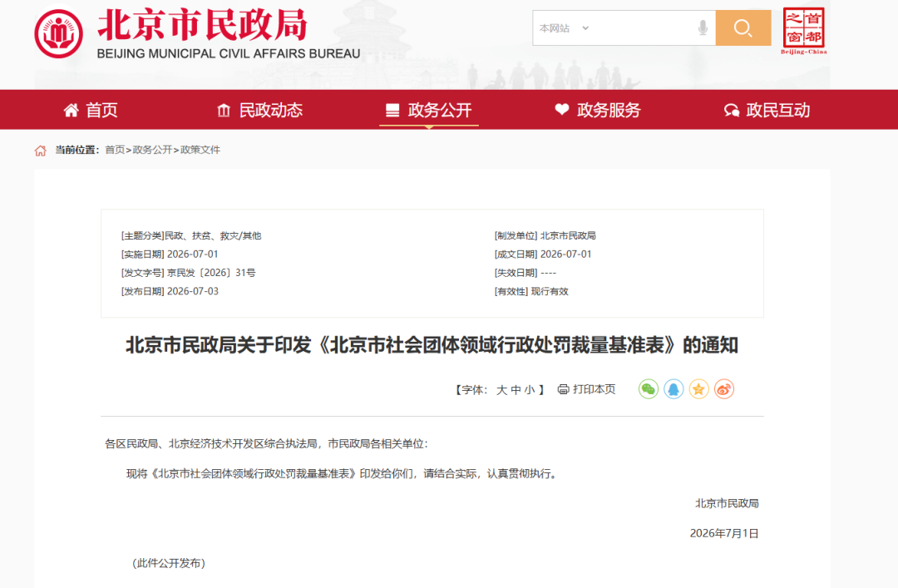This screenshot has width=898, height=588.
Task: Click the 成文日期 2026-07-01 entry
Action: (543, 254)
